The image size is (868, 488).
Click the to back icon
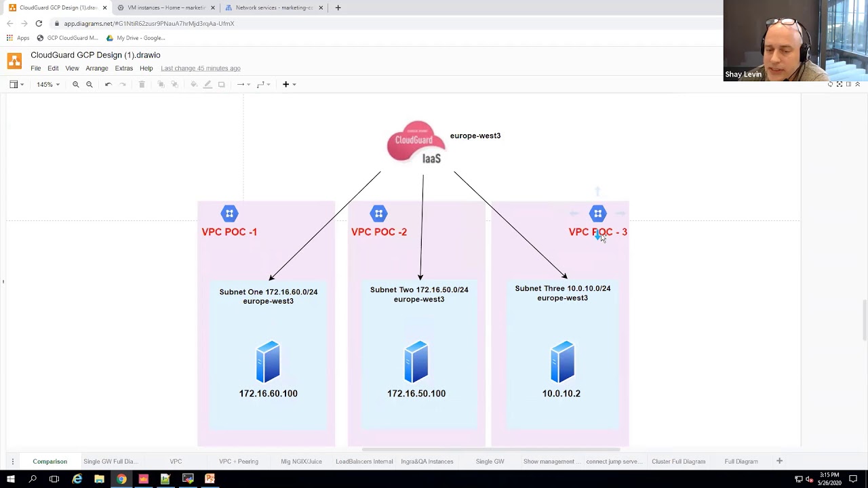click(174, 84)
